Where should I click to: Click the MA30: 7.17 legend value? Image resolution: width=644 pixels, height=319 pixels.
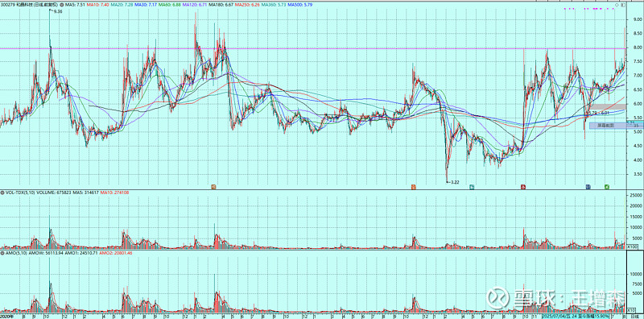[x=146, y=5]
